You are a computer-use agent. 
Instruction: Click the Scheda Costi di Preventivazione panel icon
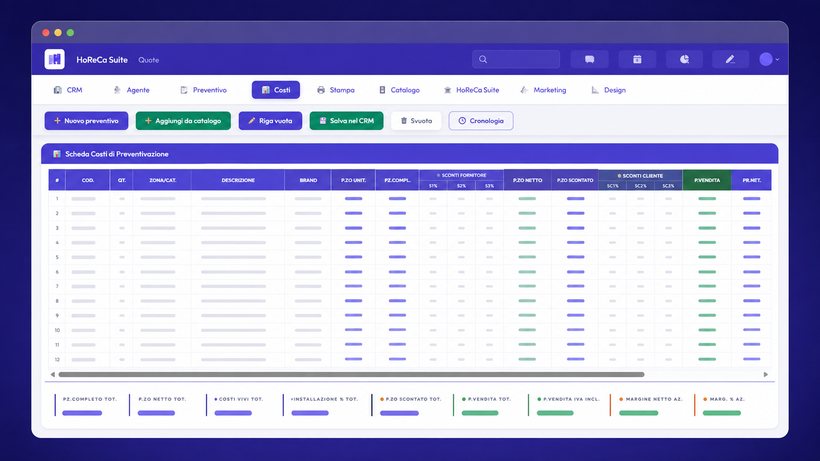pos(56,154)
